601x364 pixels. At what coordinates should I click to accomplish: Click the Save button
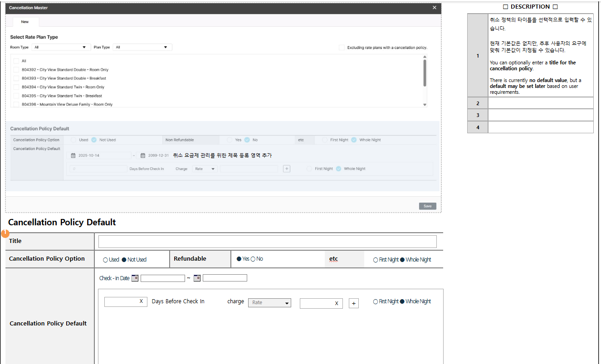point(427,206)
